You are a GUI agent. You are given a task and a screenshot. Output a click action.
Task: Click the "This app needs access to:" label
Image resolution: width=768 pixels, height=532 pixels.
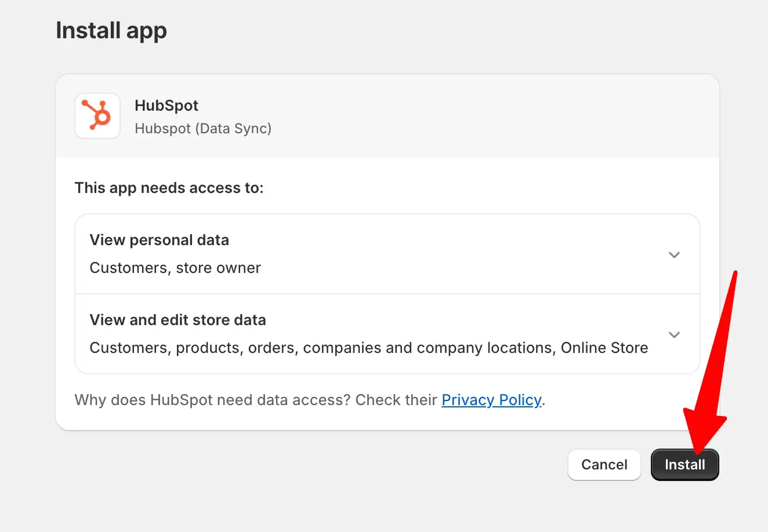(x=169, y=188)
